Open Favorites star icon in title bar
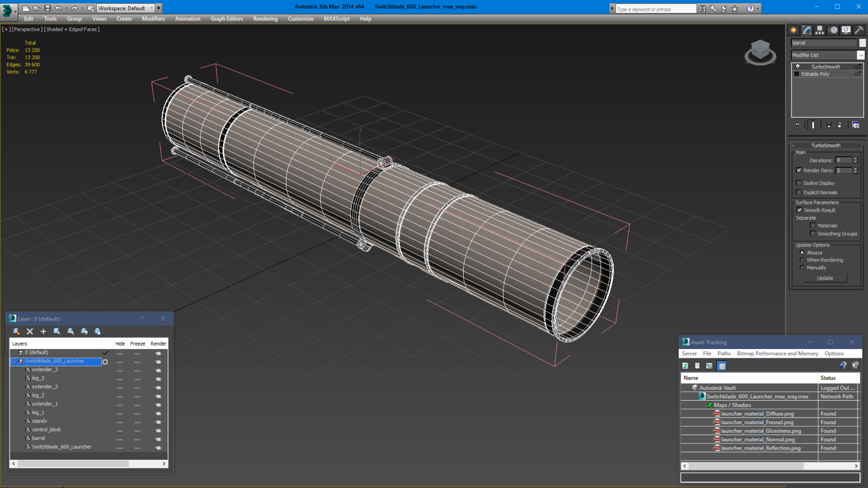Image resolution: width=868 pixels, height=488 pixels. pos(735,9)
